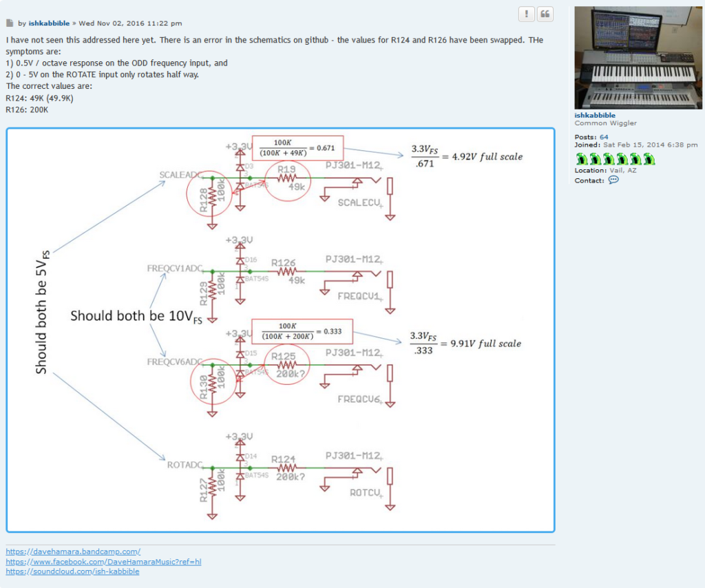
Task: Open the davehamara.bandcamp.com link
Action: [73, 552]
